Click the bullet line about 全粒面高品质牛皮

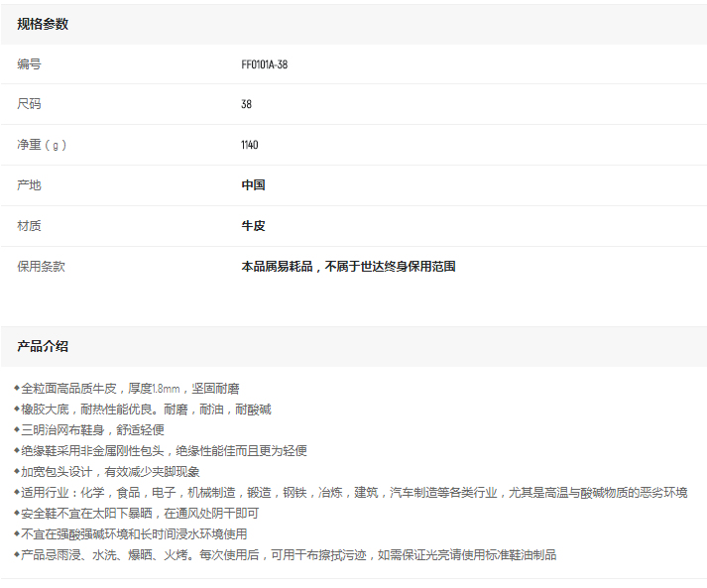click(129, 389)
